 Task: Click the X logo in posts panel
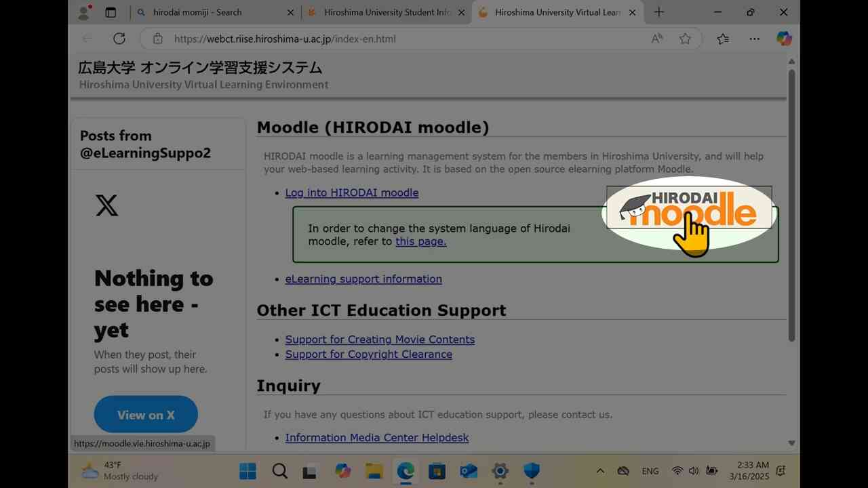pyautogui.click(x=107, y=205)
